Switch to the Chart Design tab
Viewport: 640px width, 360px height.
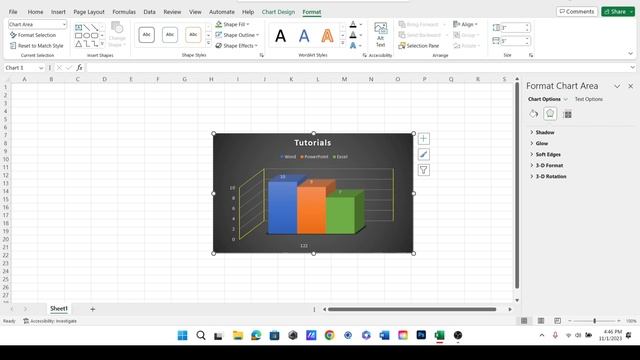click(278, 12)
